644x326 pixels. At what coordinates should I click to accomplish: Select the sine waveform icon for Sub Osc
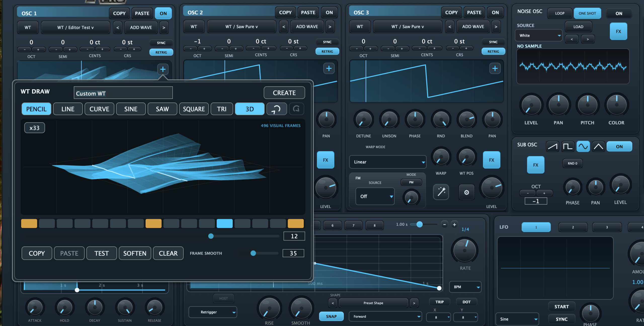[583, 146]
